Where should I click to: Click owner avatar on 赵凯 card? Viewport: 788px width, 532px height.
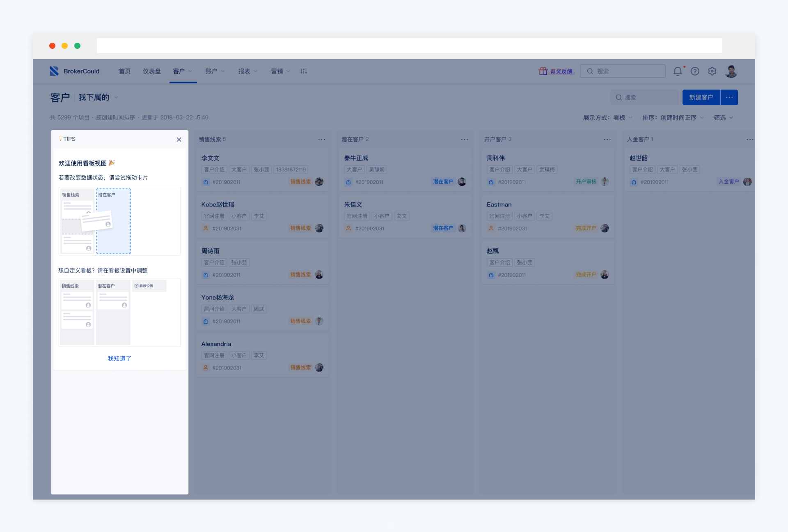[x=605, y=275]
